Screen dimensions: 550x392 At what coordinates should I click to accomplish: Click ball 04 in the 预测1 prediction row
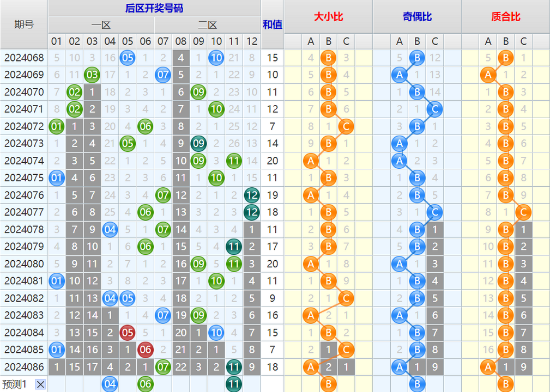pos(110,384)
